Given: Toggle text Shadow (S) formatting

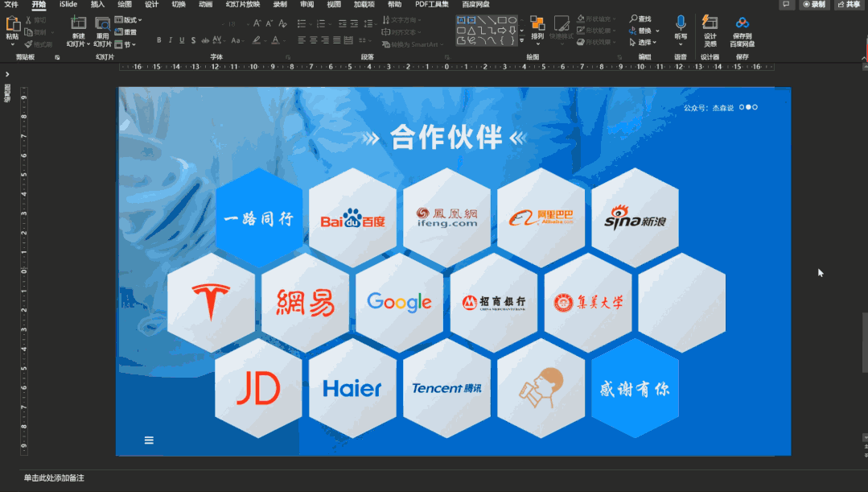Looking at the screenshot, I should click(193, 40).
